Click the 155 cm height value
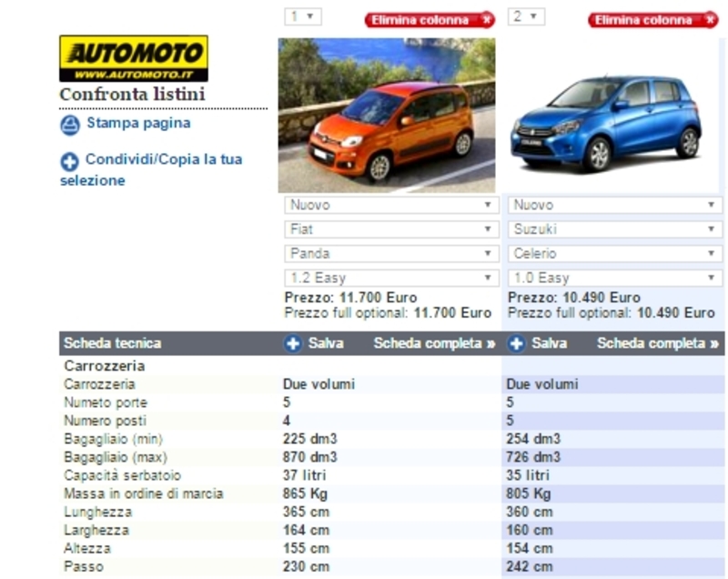728x579 pixels. 307,548
